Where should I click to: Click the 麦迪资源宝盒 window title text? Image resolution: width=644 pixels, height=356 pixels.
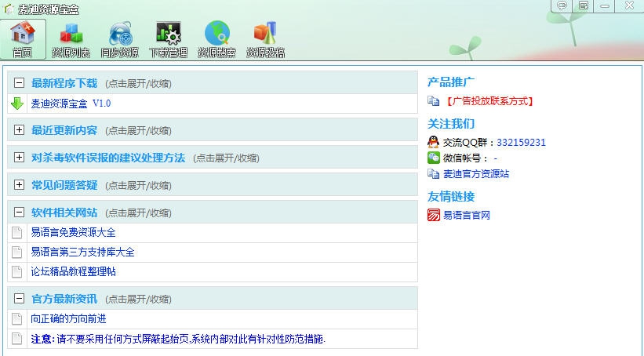49,9
